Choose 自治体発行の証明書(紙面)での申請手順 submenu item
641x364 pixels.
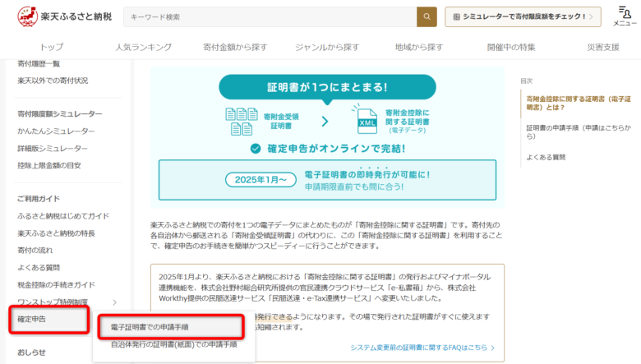pos(173,344)
